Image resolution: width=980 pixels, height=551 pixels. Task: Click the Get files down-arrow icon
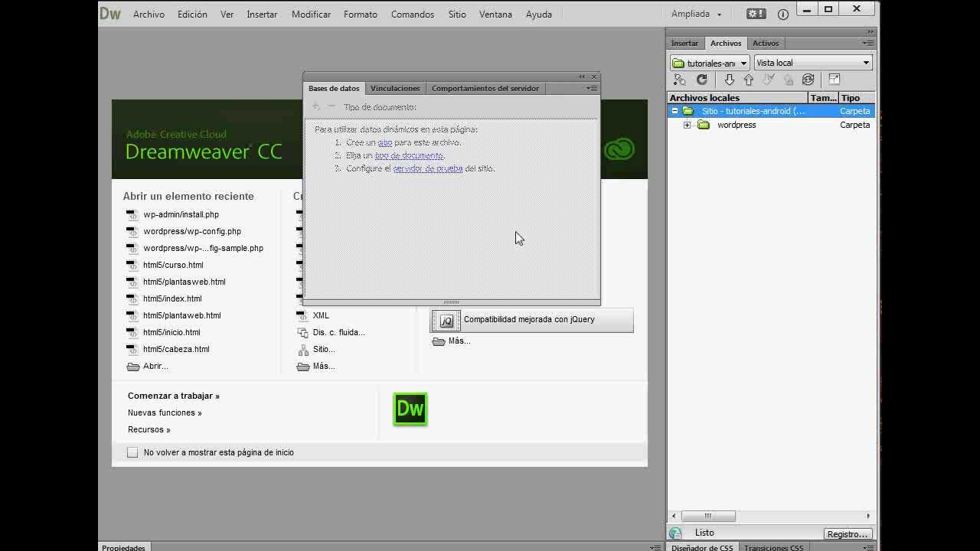point(729,80)
